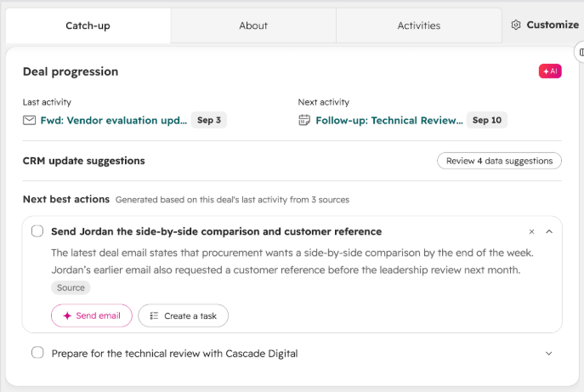Click the Sep 10 date badge
Image resolution: width=584 pixels, height=392 pixels.
tap(487, 120)
